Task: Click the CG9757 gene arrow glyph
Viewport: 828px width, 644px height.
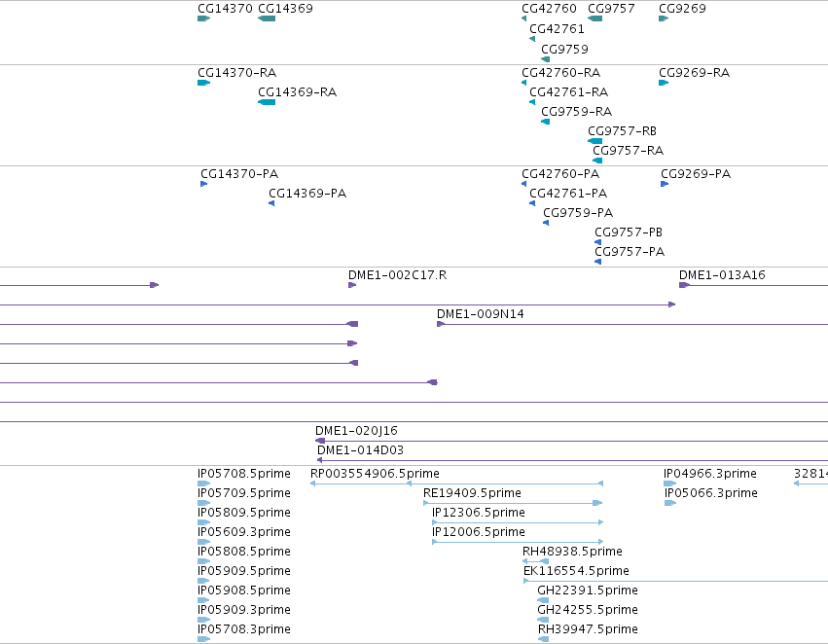Action: pos(595,18)
